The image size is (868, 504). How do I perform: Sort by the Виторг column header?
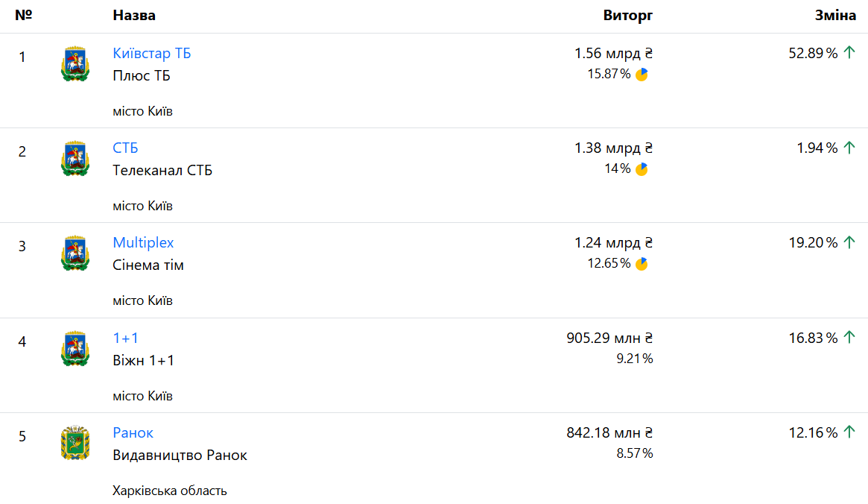pyautogui.click(x=627, y=16)
